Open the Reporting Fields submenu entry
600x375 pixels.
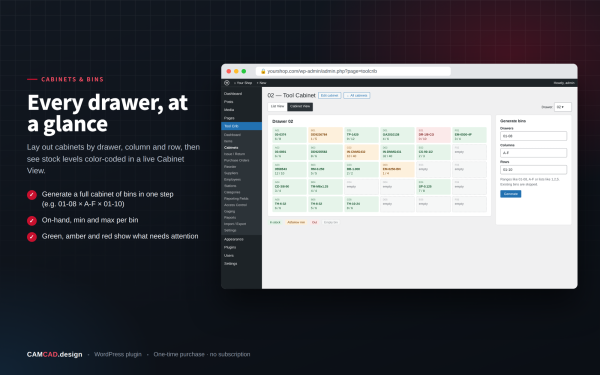(236, 199)
